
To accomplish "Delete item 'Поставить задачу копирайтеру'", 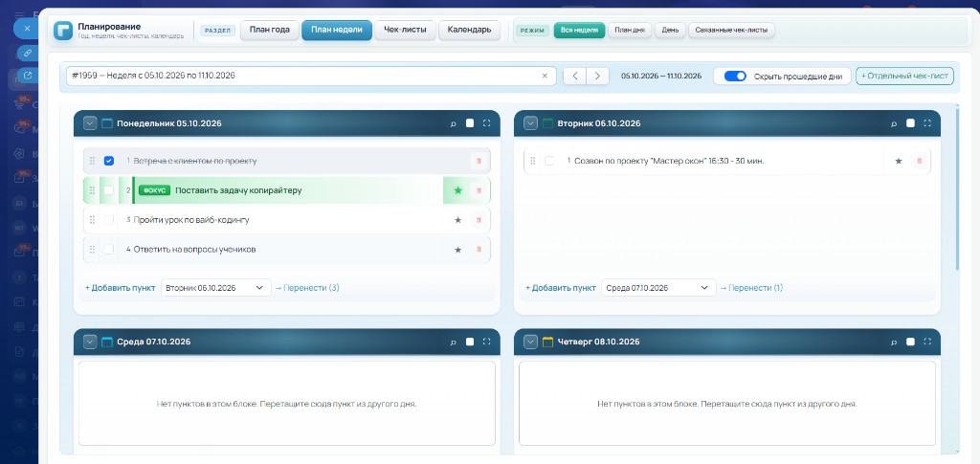I will (x=479, y=190).
